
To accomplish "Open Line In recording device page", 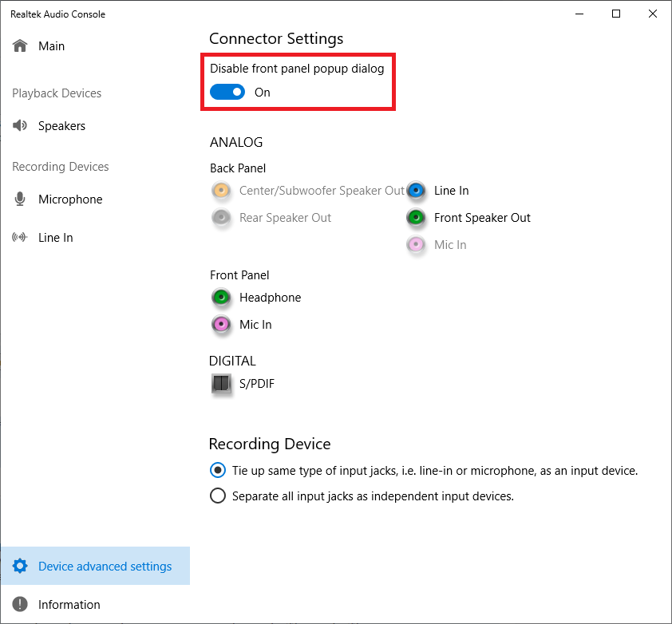I will pyautogui.click(x=55, y=238).
